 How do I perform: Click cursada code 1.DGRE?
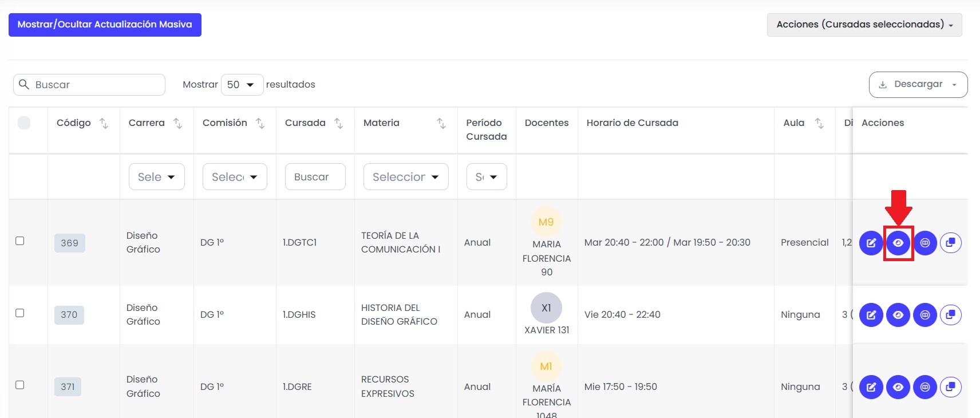(297, 387)
